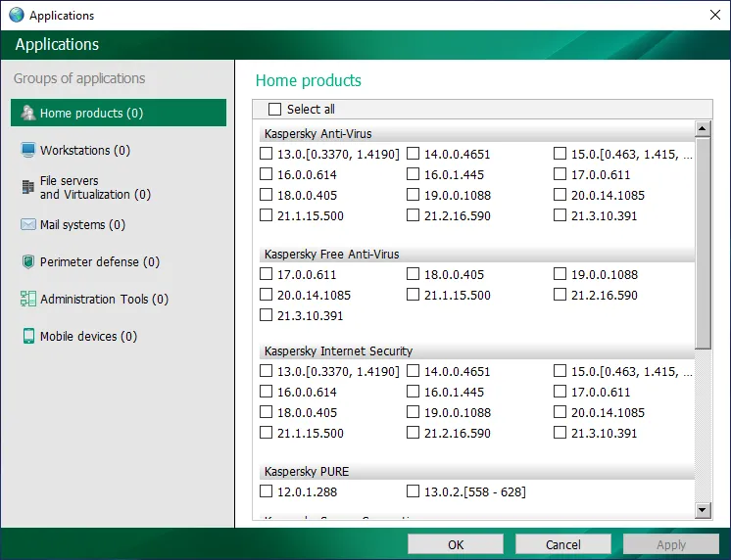Click the Workstations monitor icon

click(28, 150)
